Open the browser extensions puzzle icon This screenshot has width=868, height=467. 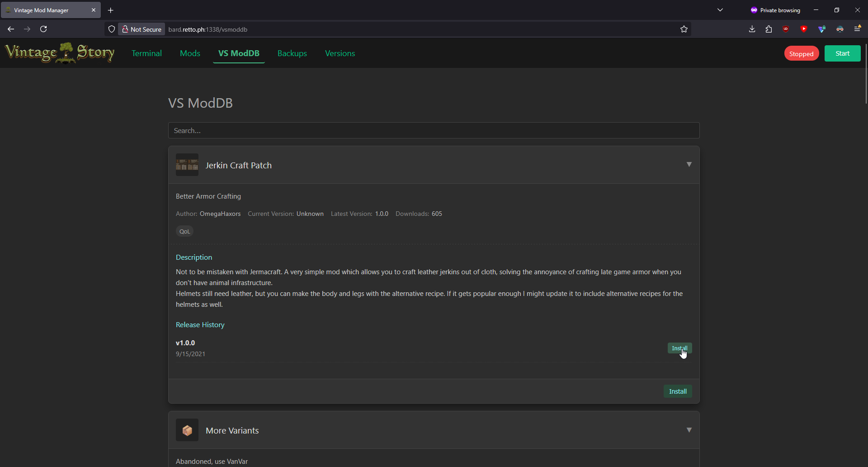(x=769, y=29)
